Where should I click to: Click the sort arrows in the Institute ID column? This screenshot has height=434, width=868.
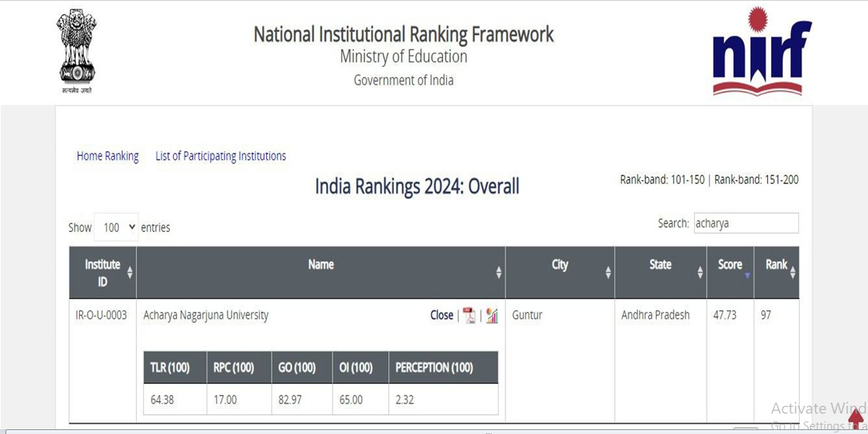(x=130, y=273)
